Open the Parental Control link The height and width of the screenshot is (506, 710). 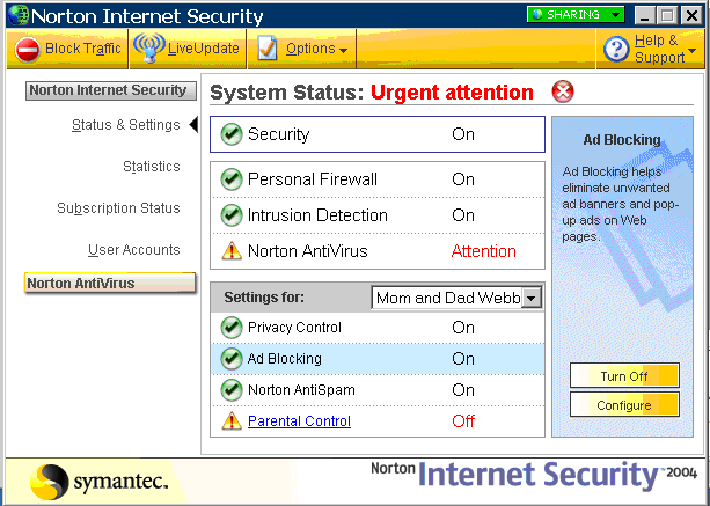(x=299, y=421)
